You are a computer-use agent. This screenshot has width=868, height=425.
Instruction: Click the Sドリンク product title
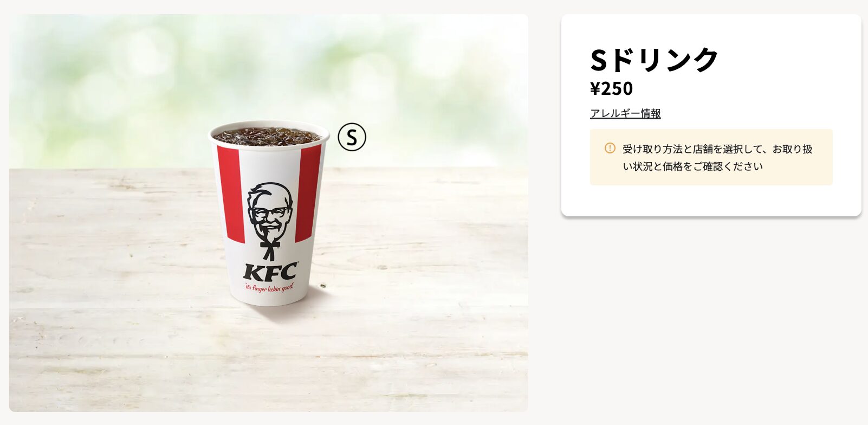654,60
